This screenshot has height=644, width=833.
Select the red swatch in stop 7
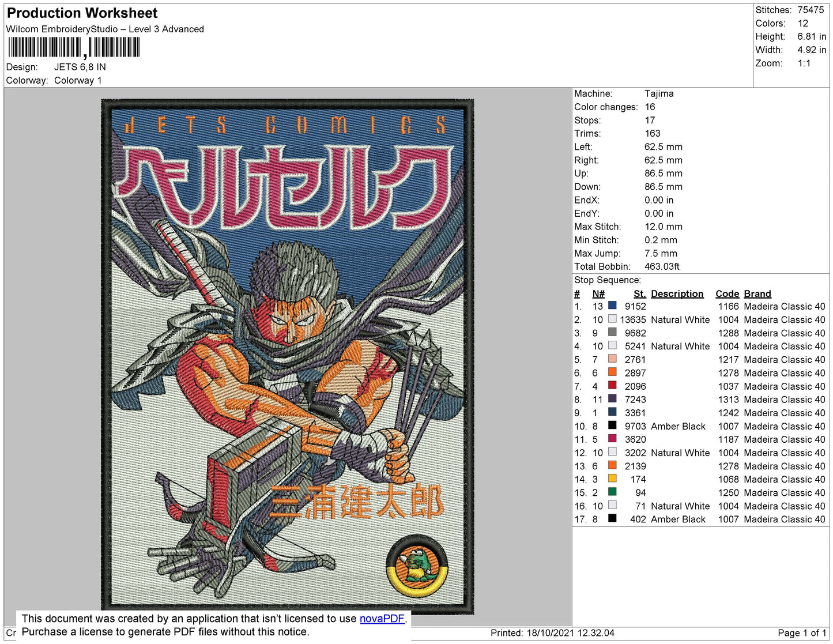612,385
